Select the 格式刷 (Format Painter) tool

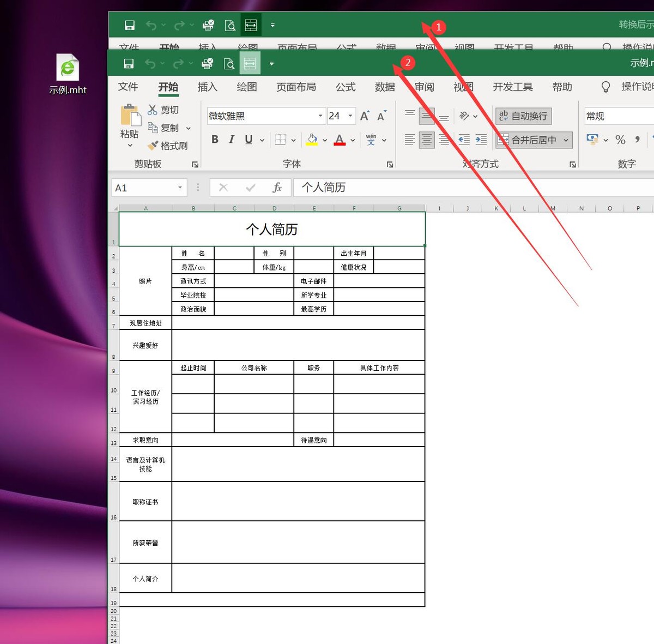click(168, 146)
